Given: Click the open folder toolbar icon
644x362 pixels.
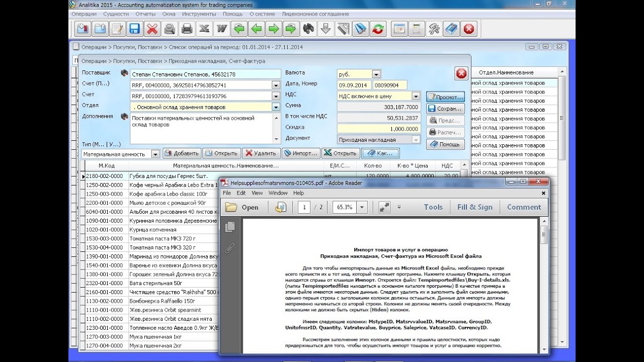Looking at the screenshot, I should tap(100, 29).
